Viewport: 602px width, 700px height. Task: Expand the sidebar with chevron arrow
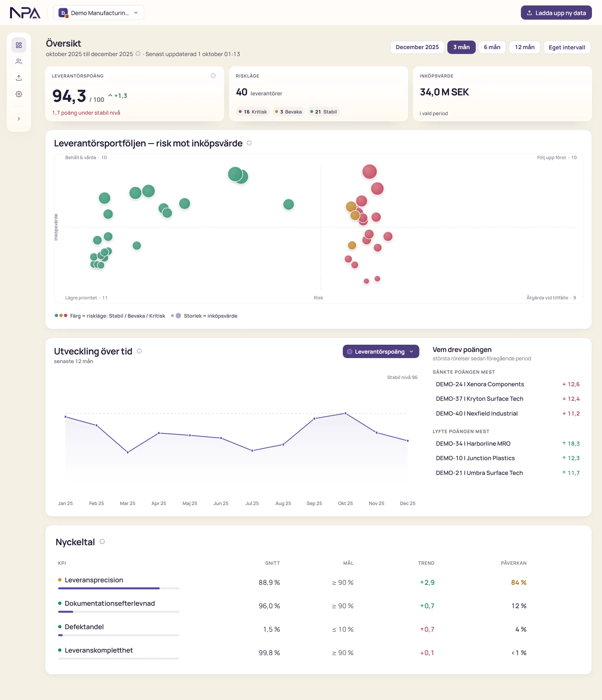tap(19, 119)
